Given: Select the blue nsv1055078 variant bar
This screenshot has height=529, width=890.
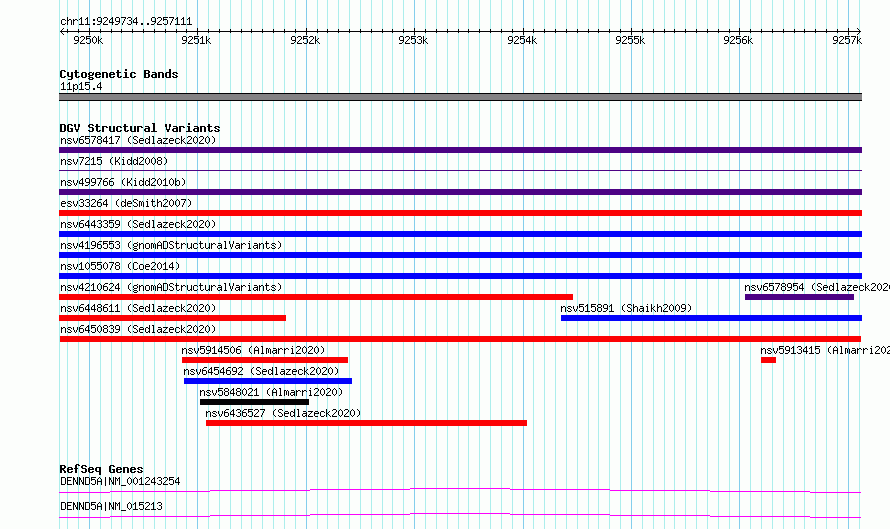Looking at the screenshot, I should 460,276.
